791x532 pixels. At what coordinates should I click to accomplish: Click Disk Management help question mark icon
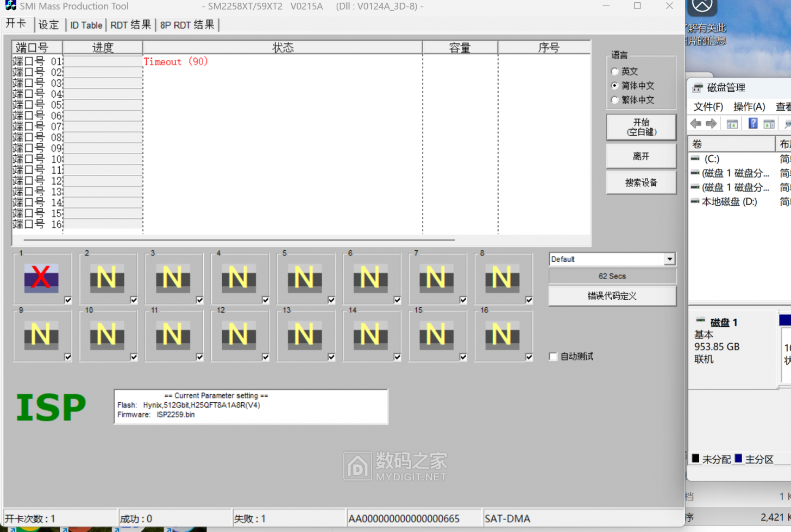tap(753, 123)
